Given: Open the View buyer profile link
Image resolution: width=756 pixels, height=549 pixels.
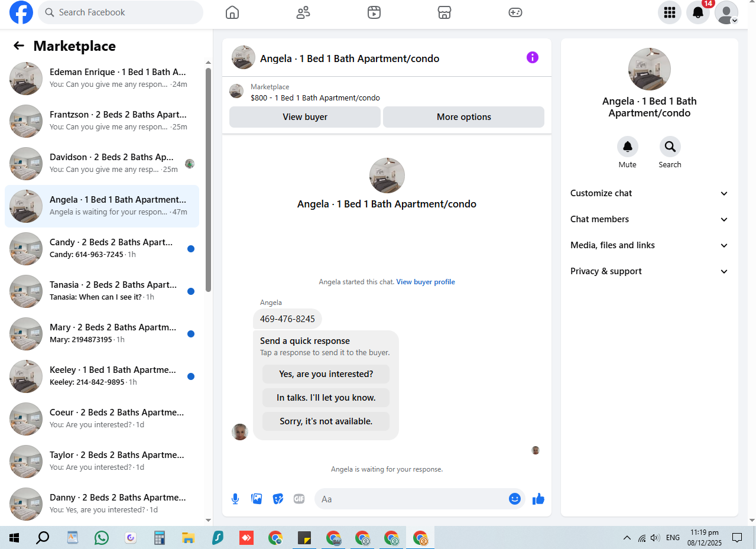Looking at the screenshot, I should point(426,282).
